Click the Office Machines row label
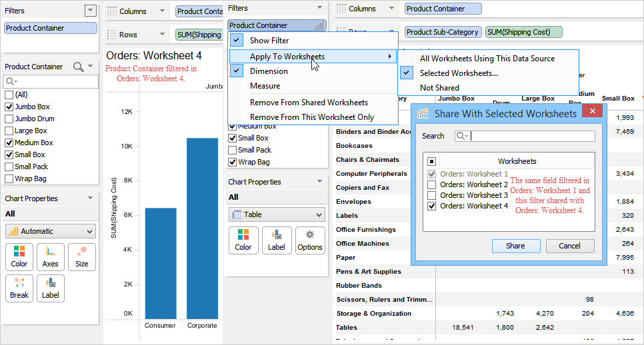Viewport: 644px width, 345px height. [x=363, y=244]
